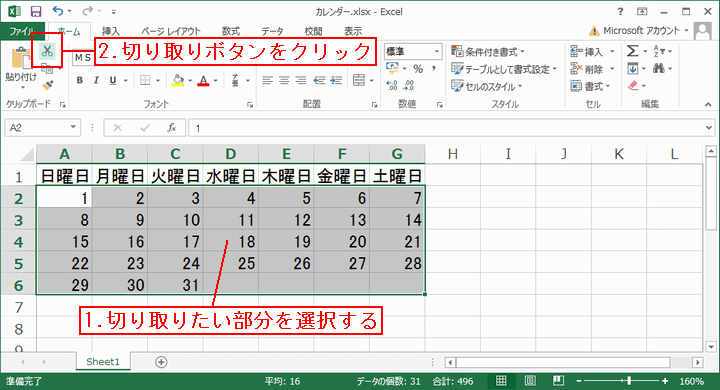
Task: Switch to Page Layout view in status bar
Action: [530, 381]
